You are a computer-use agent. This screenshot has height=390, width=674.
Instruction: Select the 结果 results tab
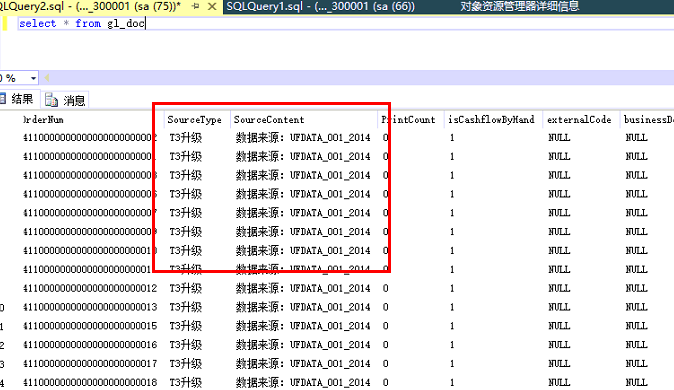pyautogui.click(x=19, y=99)
